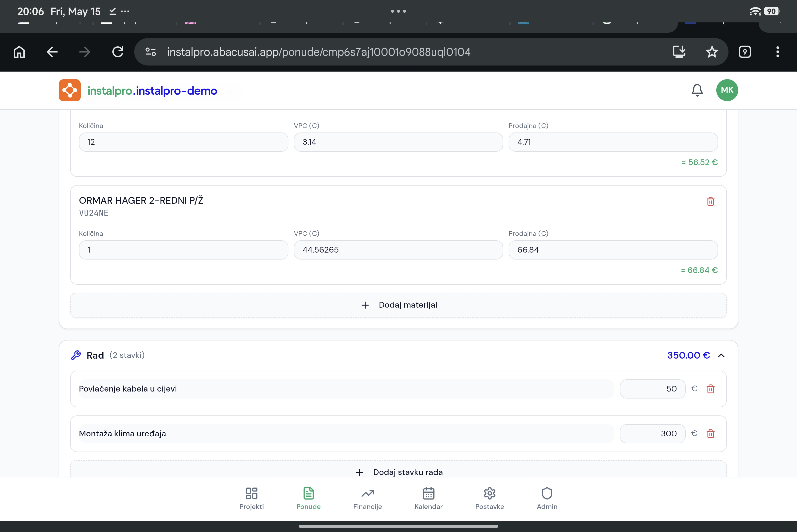The image size is (797, 532).
Task: Click the install app download icon
Action: coord(679,52)
